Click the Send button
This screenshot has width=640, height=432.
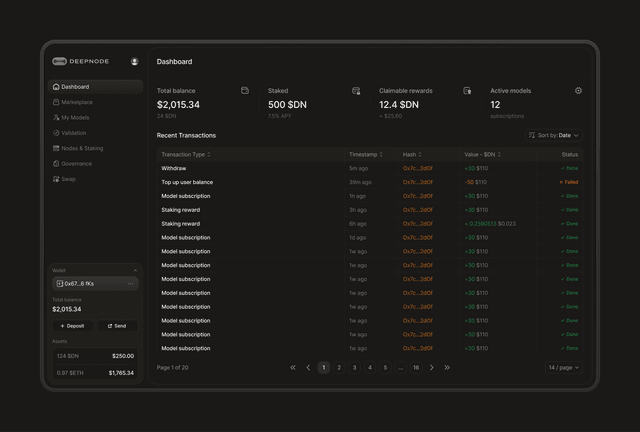tap(118, 326)
